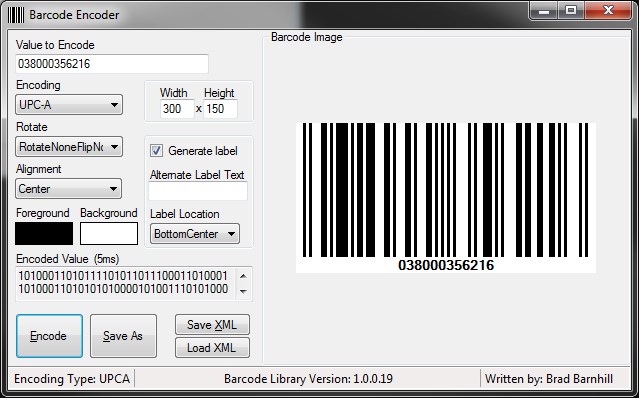The height and width of the screenshot is (398, 639).
Task: Maximize the Barcode Encoder window
Action: point(571,11)
